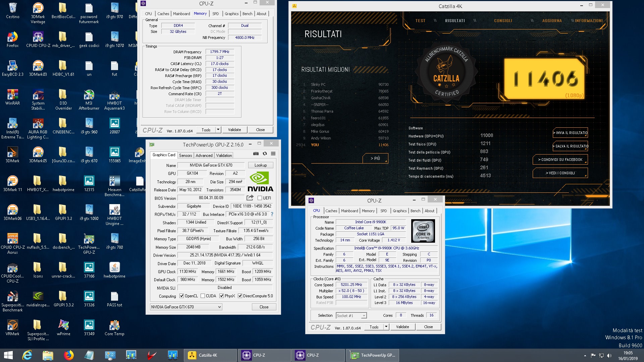Screen dimensions: 644x362
Task: Open AURA RGB Lighting Control desktop icon
Action: click(38, 129)
